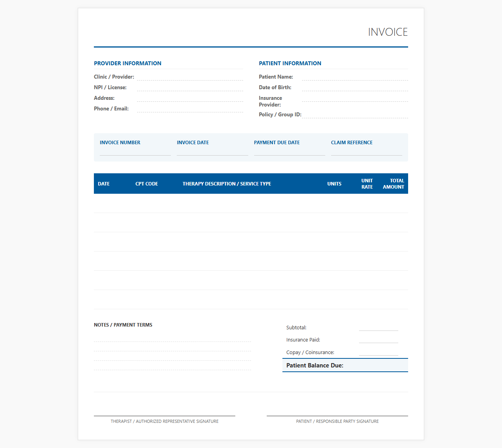This screenshot has height=448, width=502.
Task: Click the UNITS column header
Action: (x=334, y=184)
